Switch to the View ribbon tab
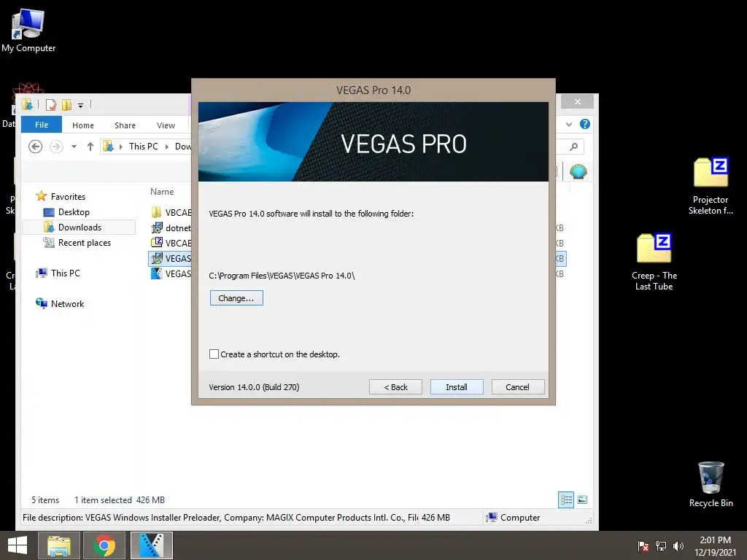747x560 pixels. pos(166,125)
